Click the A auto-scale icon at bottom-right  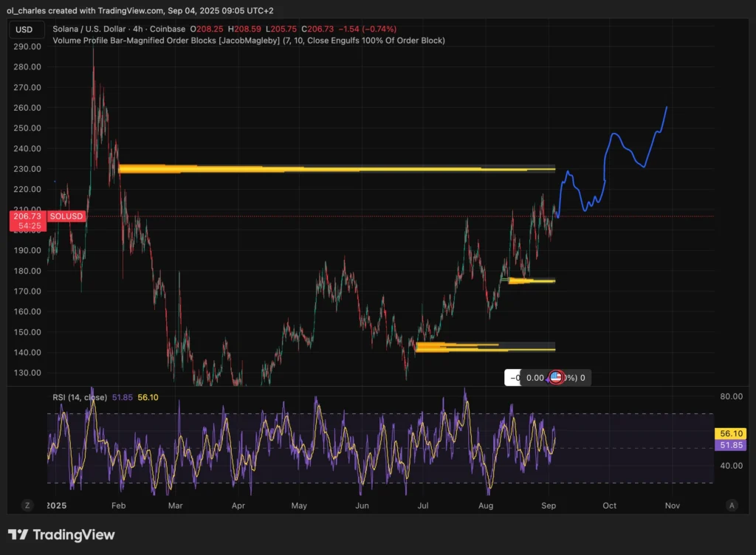click(x=732, y=506)
